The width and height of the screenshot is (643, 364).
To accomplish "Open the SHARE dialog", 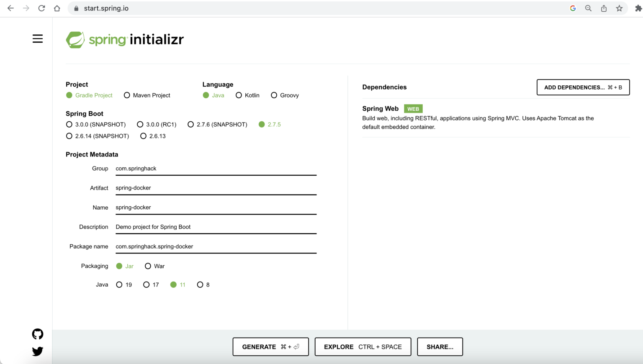I will tap(440, 346).
